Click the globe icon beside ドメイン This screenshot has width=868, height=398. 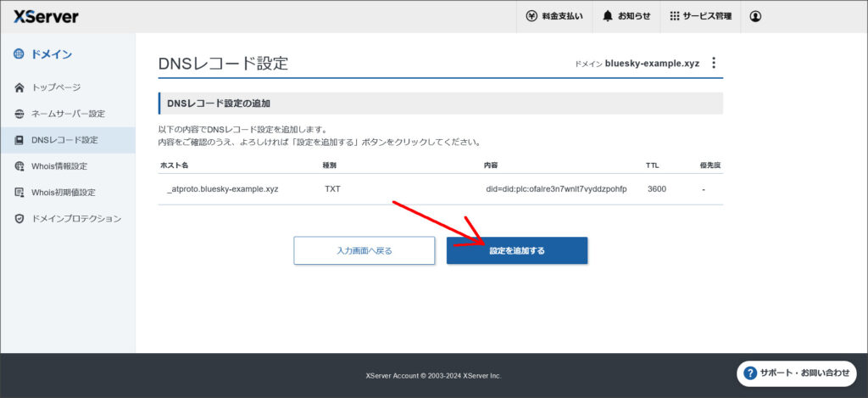pos(19,53)
